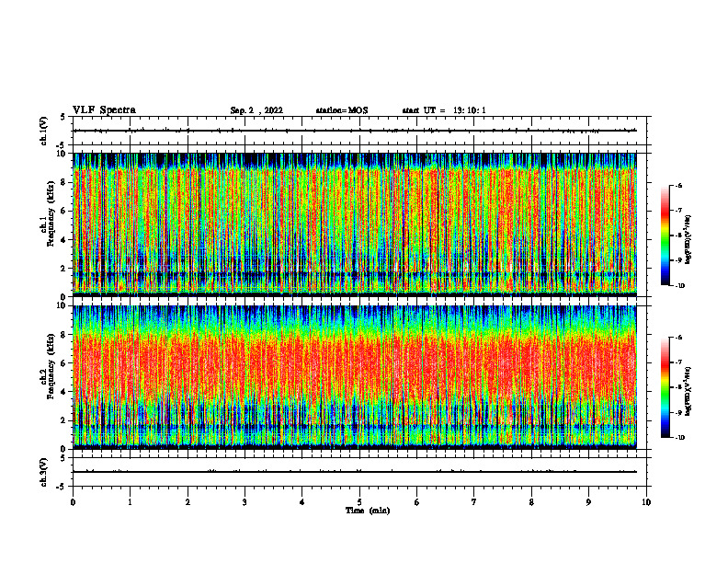Click the "station=MOS" header text
728x563 pixels.
tap(342, 110)
